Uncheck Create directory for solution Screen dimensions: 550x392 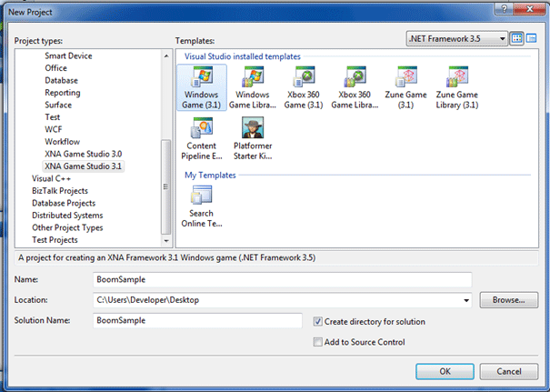tap(318, 321)
